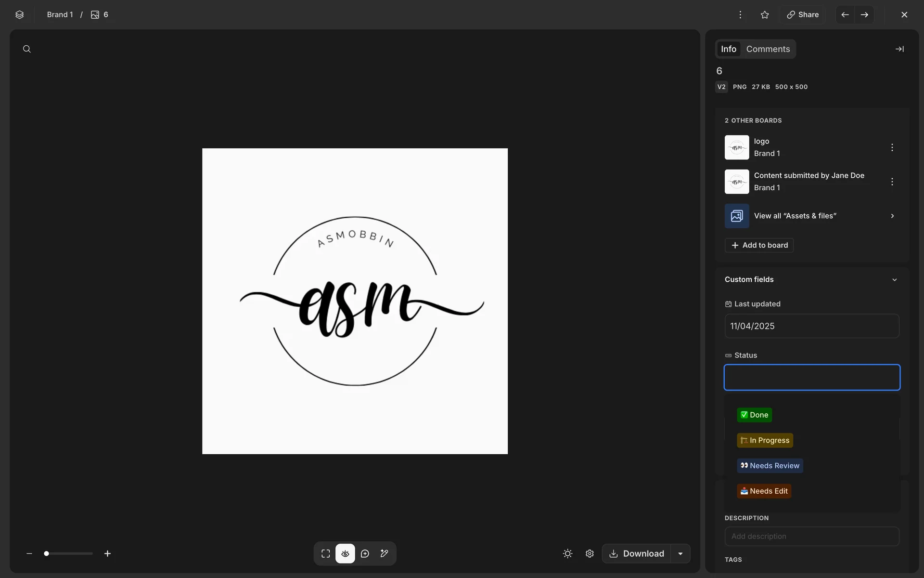Click the magnifier search icon in viewer
The width and height of the screenshot is (924, 578).
point(27,49)
